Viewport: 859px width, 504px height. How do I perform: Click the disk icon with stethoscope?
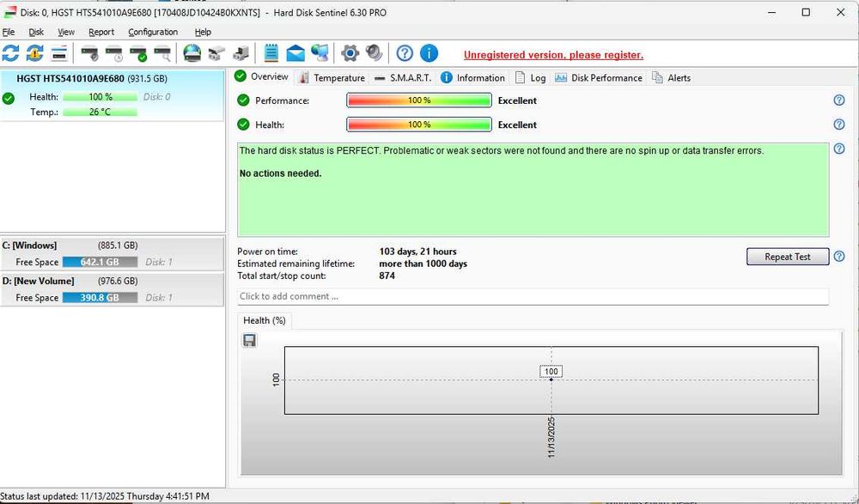[x=90, y=54]
